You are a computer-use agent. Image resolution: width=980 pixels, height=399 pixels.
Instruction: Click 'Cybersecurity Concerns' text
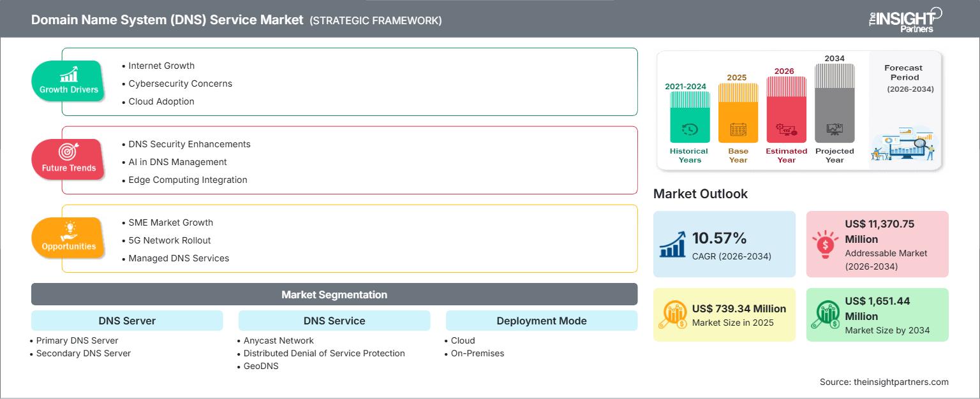tap(180, 83)
